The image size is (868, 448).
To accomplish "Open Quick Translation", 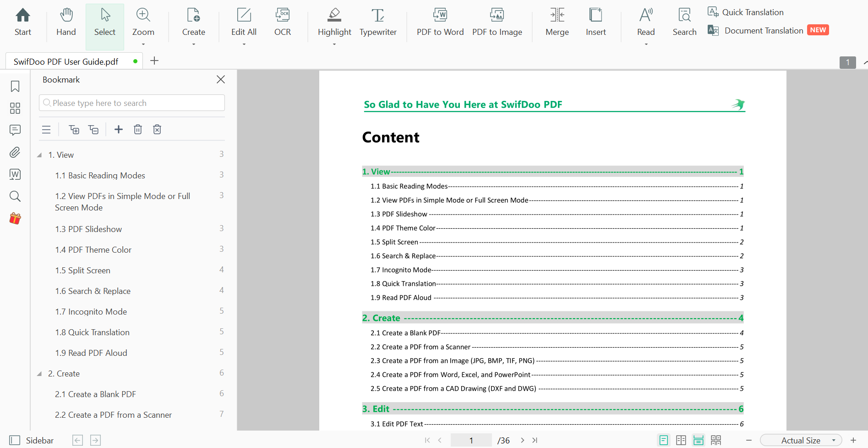I will pyautogui.click(x=746, y=12).
